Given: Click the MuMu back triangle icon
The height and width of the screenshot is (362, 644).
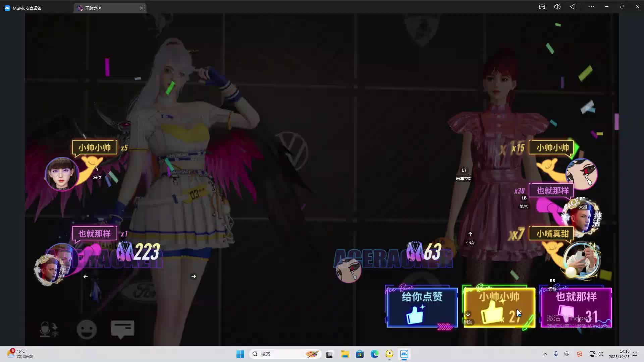Looking at the screenshot, I should pos(573,7).
